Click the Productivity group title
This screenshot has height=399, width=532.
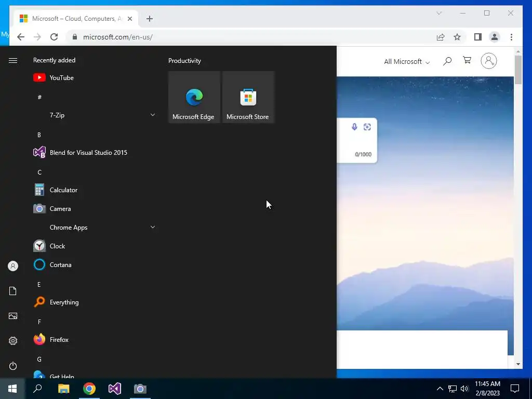(x=184, y=61)
